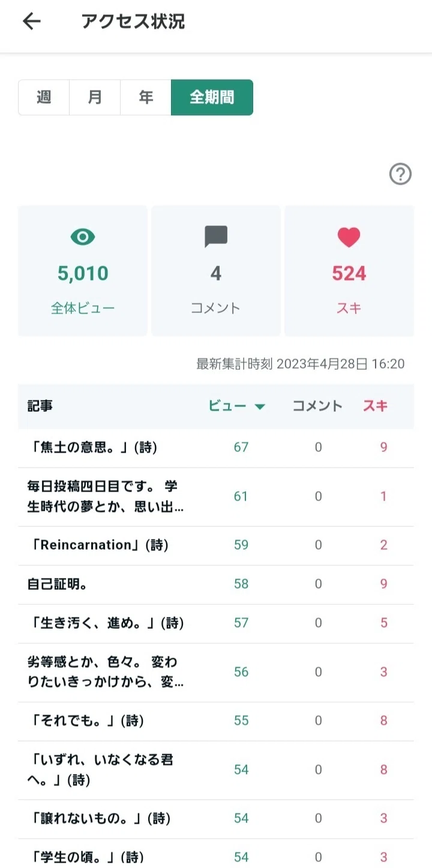This screenshot has width=432, height=868.
Task: Tap the 5,010 全体ビュー card
Action: coord(83,271)
